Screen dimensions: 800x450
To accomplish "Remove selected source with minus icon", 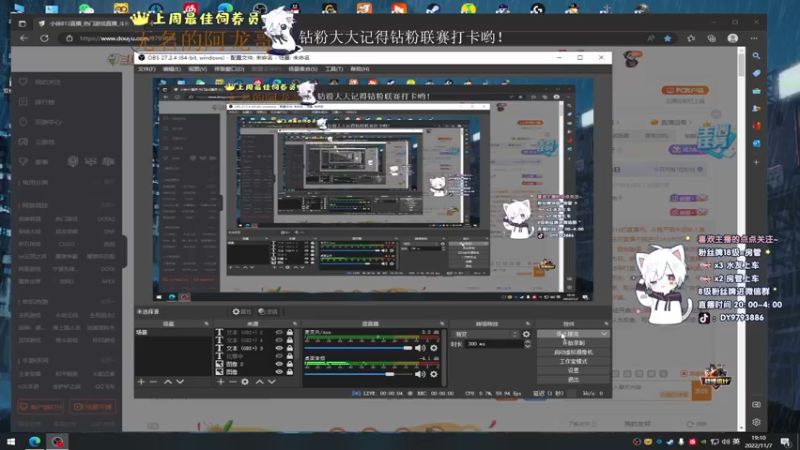I will (233, 382).
